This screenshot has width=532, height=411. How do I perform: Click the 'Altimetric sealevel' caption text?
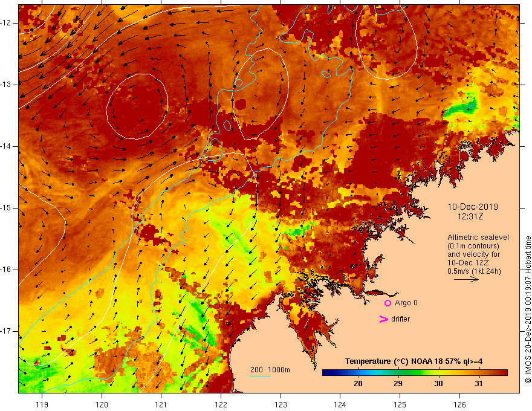coord(478,238)
